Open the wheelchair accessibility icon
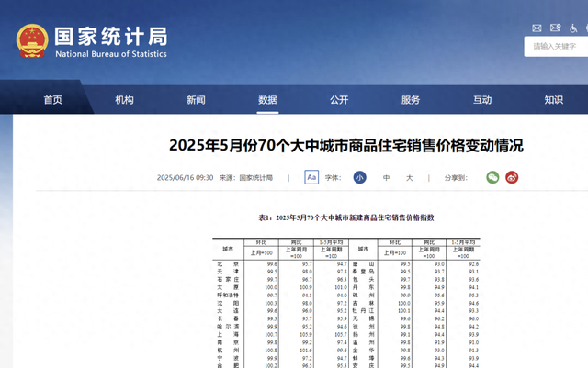 coord(573,28)
